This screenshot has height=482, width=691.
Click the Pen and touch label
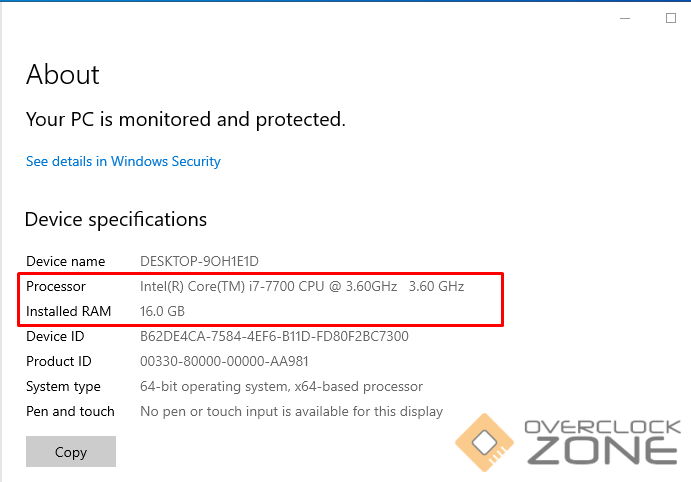click(71, 411)
